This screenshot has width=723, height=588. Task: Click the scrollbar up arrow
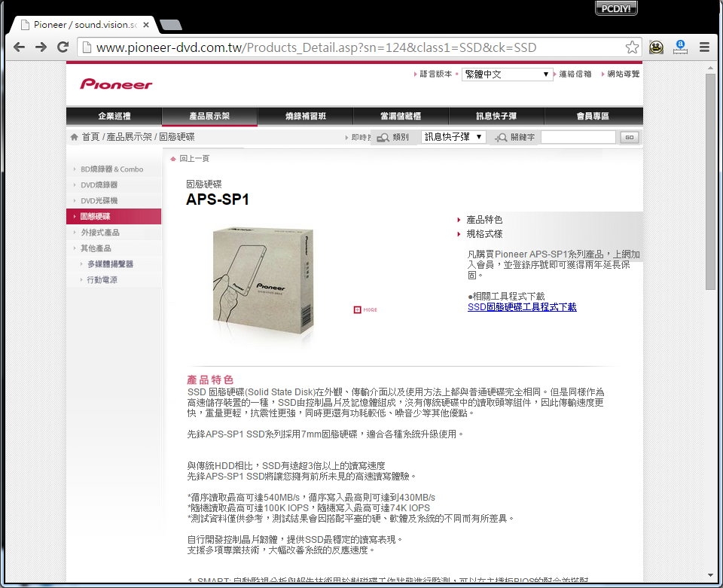coord(710,69)
